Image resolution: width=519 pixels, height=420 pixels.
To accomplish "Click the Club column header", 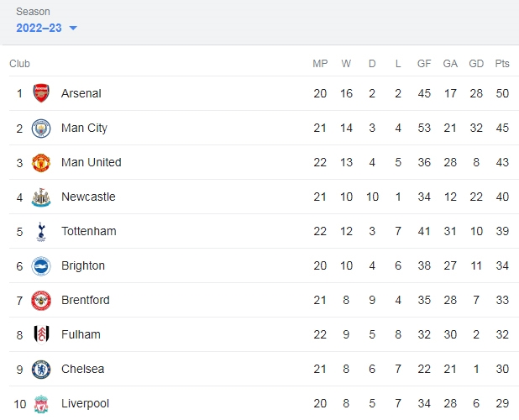I will 19,63.
